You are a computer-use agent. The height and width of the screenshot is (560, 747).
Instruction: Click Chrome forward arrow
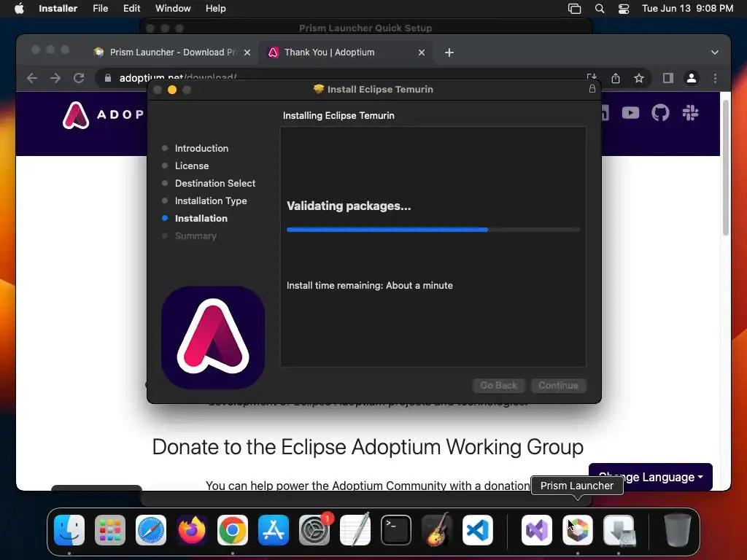tap(55, 78)
